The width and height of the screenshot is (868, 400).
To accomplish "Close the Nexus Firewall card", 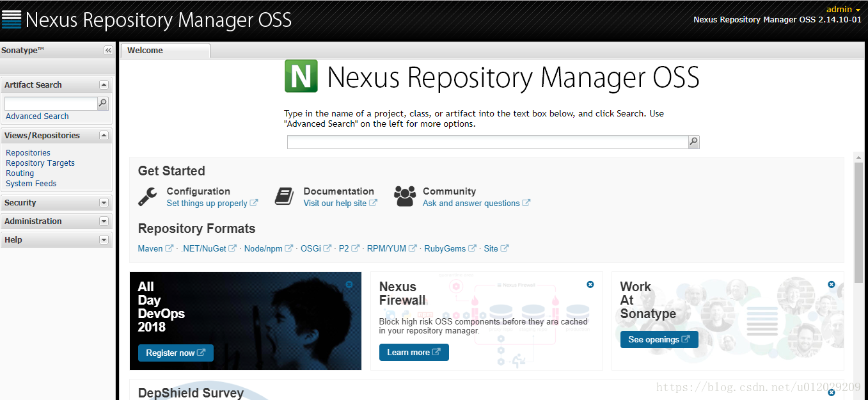I will [x=590, y=284].
